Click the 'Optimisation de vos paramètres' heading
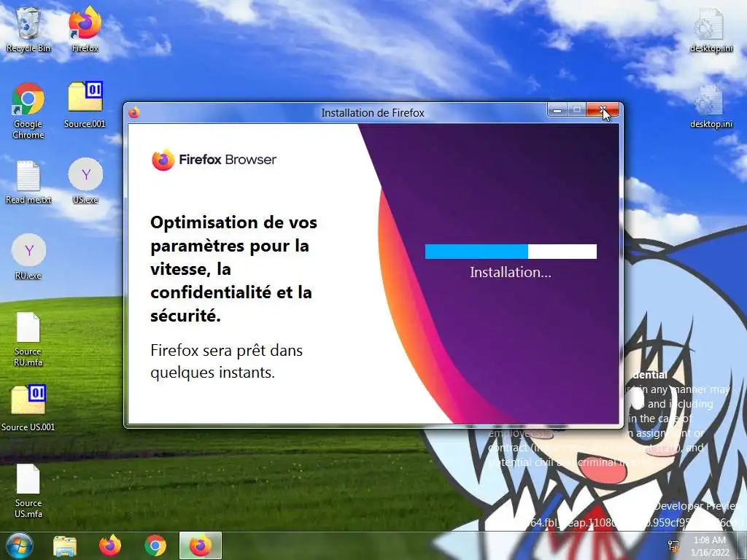The height and width of the screenshot is (560, 747). tap(234, 268)
